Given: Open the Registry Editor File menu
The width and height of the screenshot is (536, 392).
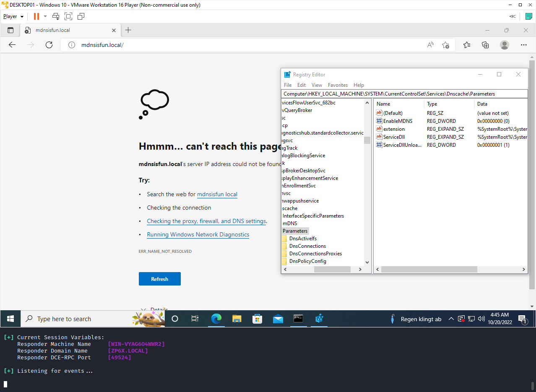Looking at the screenshot, I should [288, 85].
